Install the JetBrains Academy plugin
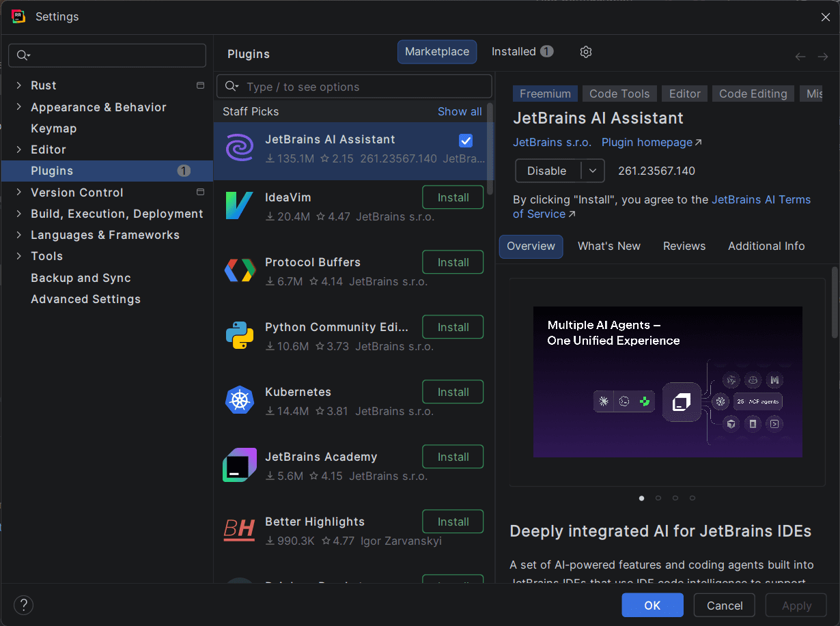840x626 pixels. click(453, 457)
